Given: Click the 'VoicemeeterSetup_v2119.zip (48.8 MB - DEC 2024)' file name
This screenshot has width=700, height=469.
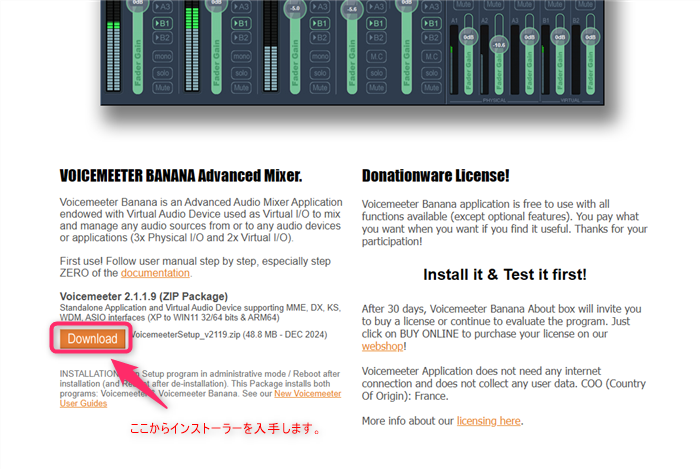Looking at the screenshot, I should [x=229, y=335].
